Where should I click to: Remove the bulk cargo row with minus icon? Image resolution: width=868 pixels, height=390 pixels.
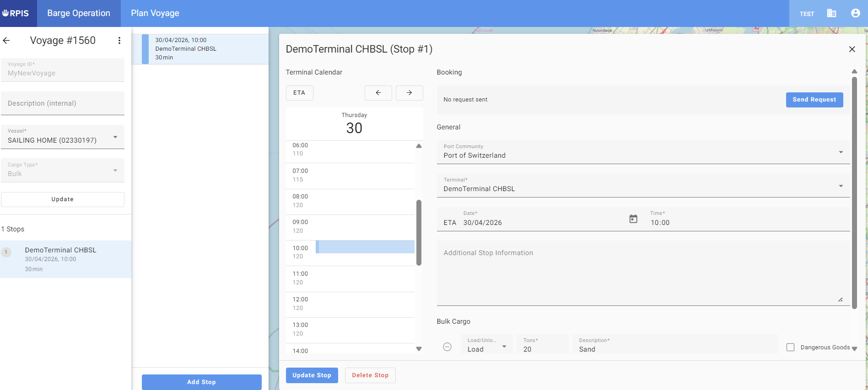447,347
